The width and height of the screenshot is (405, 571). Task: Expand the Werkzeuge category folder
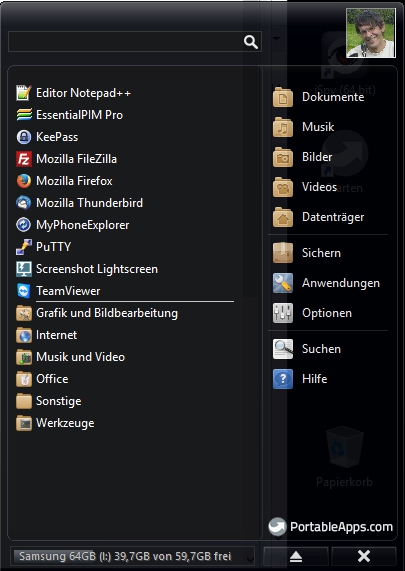coord(55,423)
